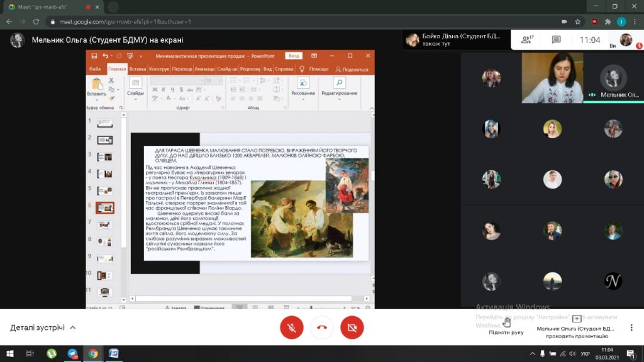Screen dimensions: 644x362
Task: Select the participant with the N avatar
Action: pyautogui.click(x=613, y=282)
